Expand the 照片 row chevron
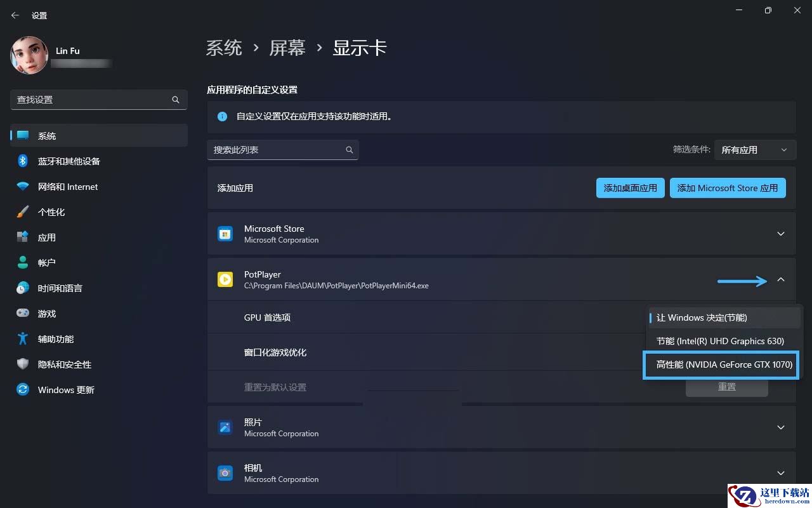The height and width of the screenshot is (508, 812). point(781,427)
